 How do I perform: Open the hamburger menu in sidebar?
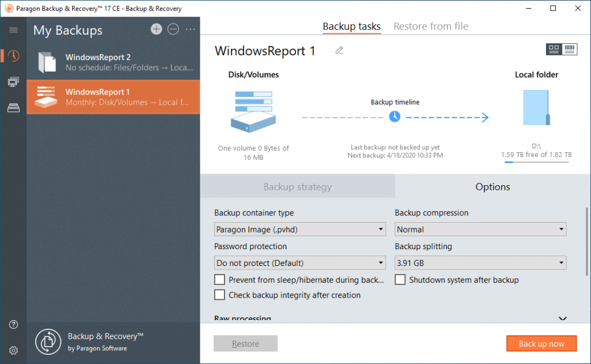click(14, 30)
